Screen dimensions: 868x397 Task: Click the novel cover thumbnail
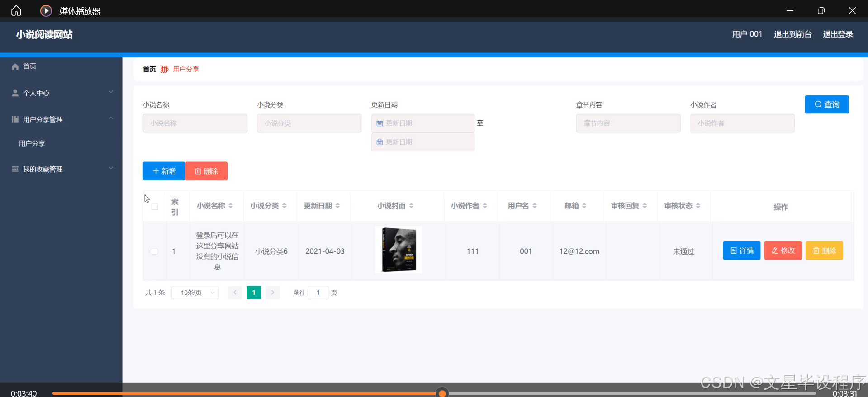tap(399, 250)
